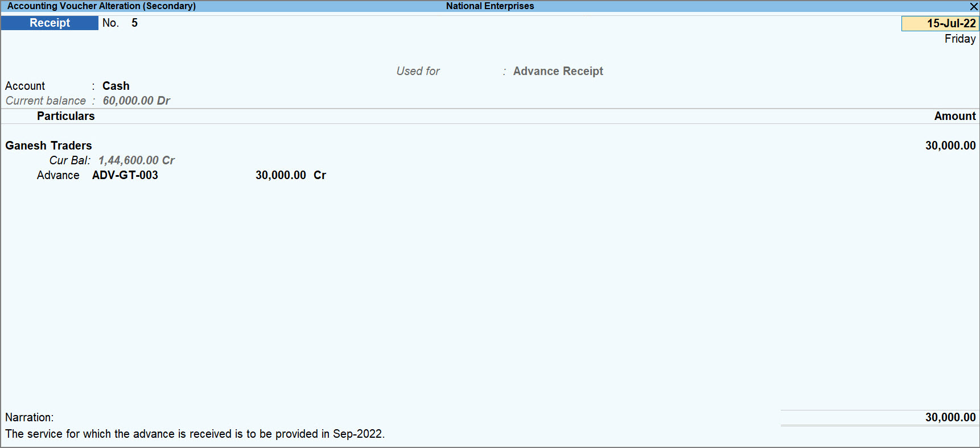The height and width of the screenshot is (448, 980).
Task: Click the Cur Bal 1,44,600.00 Cr value
Action: click(137, 160)
